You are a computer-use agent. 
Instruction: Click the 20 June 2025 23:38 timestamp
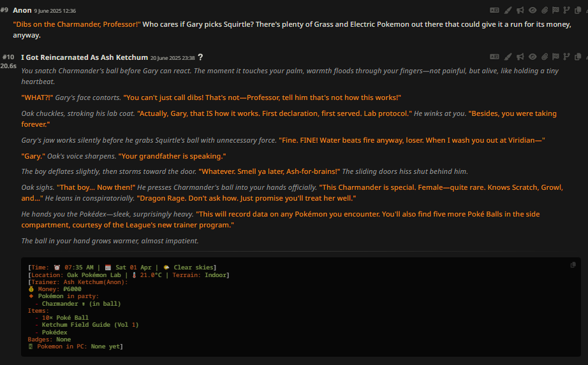172,58
